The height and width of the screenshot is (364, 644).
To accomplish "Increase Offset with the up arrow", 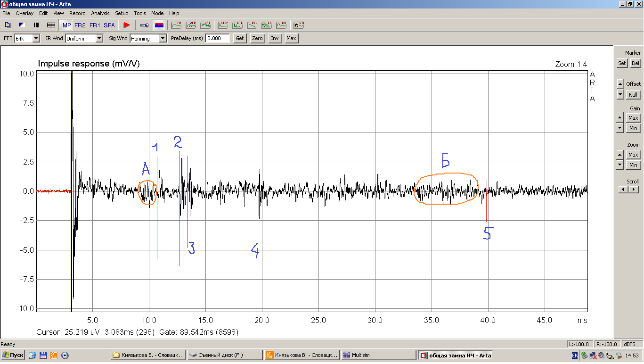I will pos(620,83).
